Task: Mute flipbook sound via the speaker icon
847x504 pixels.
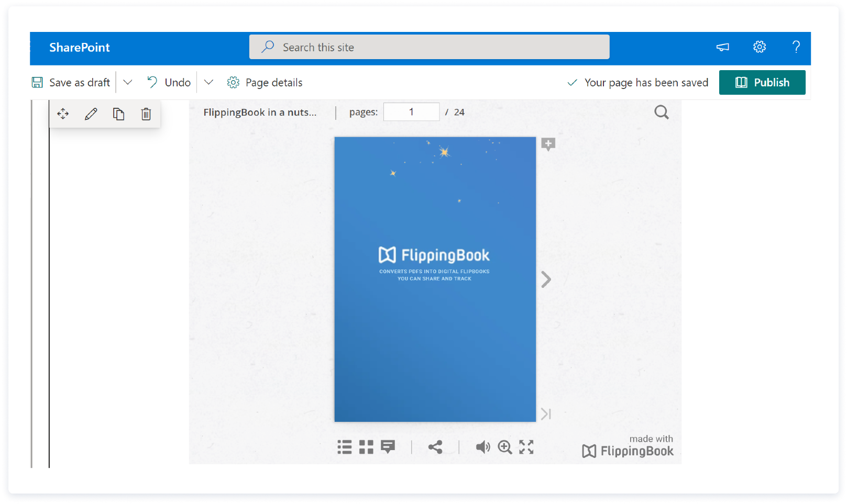Action: pyautogui.click(x=483, y=447)
